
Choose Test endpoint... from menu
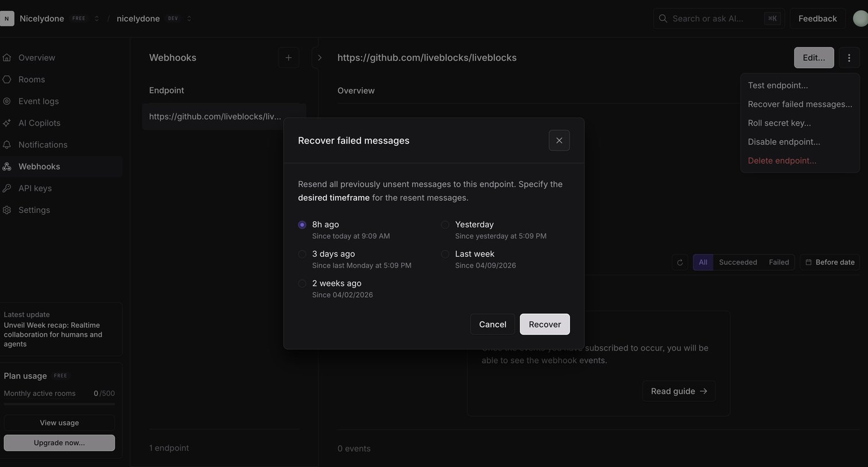800,85
